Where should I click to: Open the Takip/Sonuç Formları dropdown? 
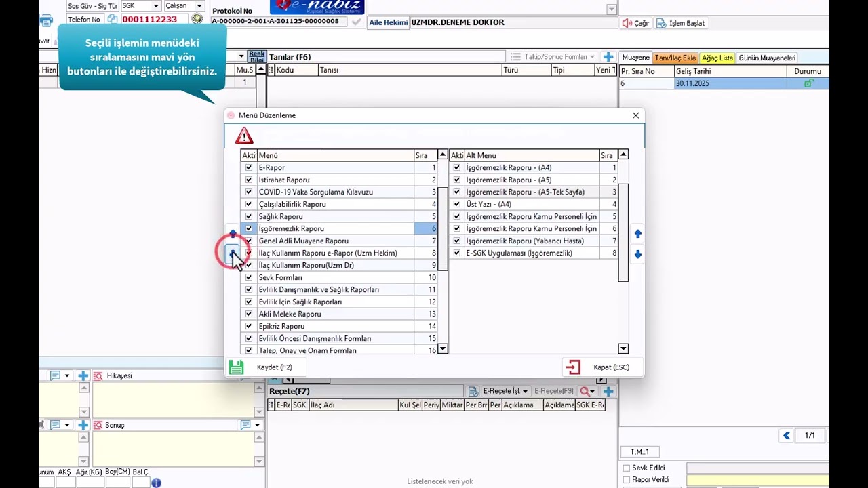553,57
